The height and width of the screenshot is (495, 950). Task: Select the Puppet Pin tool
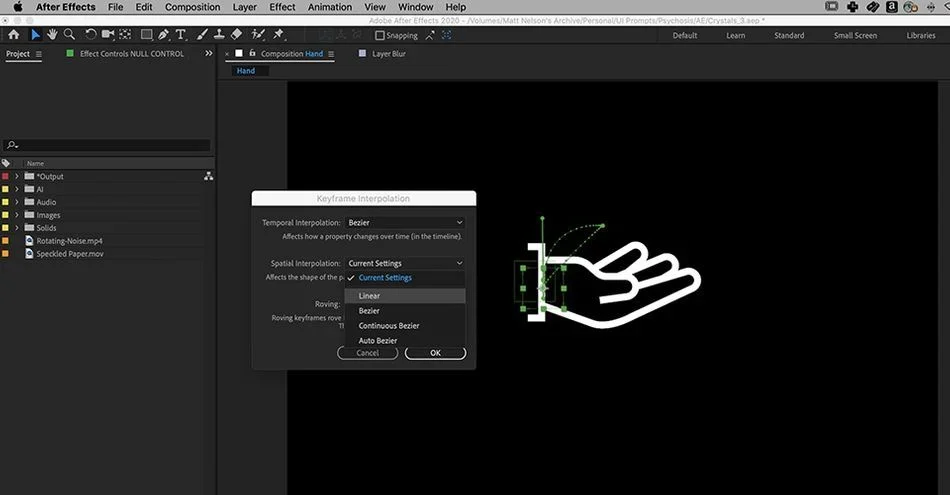coord(278,35)
